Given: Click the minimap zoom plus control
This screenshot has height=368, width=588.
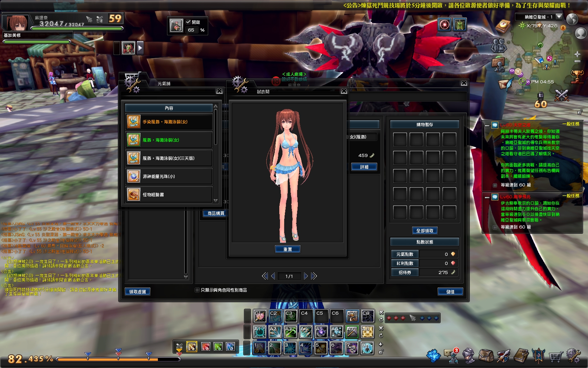Looking at the screenshot, I should point(577,55).
